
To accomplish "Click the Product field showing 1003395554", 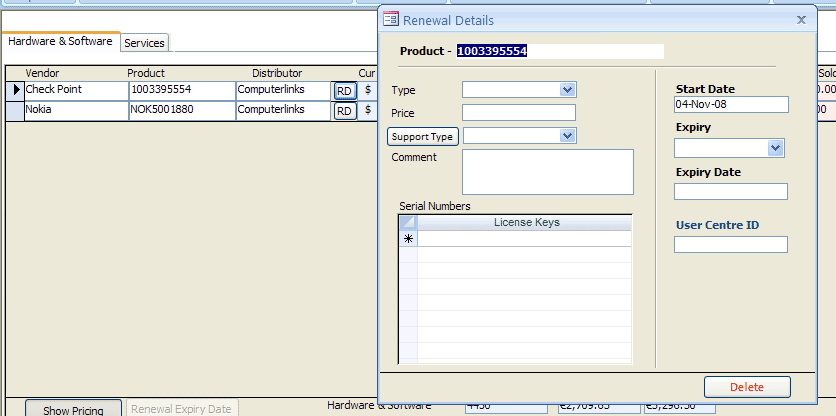I will (560, 51).
